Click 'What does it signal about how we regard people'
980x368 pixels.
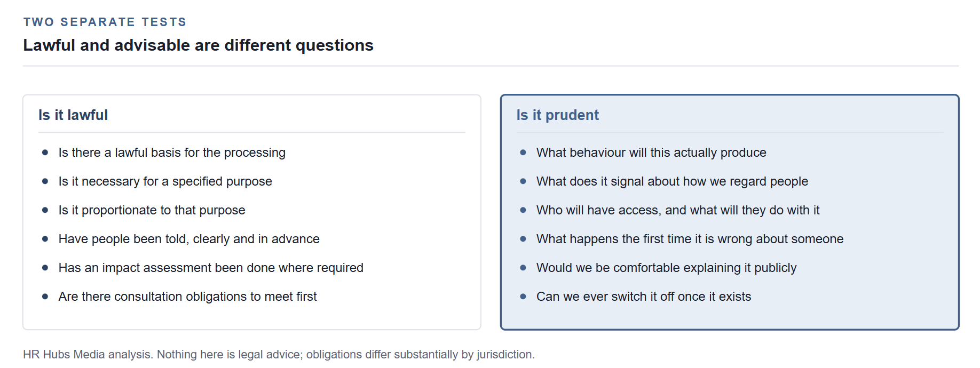(x=672, y=181)
